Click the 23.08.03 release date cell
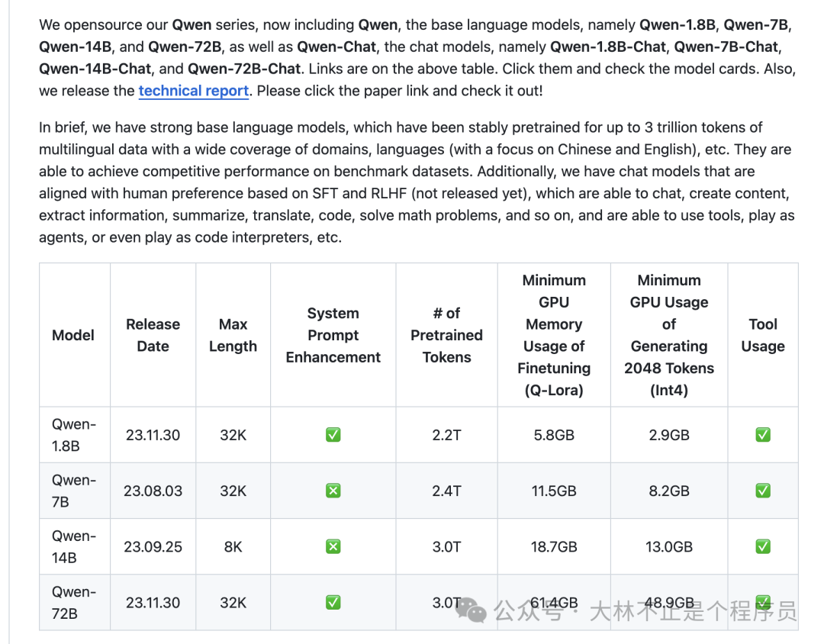The image size is (824, 644). point(153,491)
